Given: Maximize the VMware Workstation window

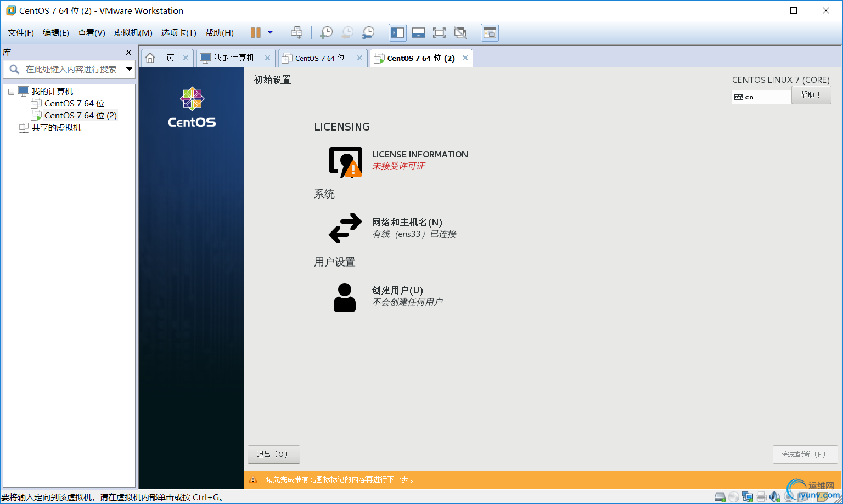Looking at the screenshot, I should click(794, 10).
